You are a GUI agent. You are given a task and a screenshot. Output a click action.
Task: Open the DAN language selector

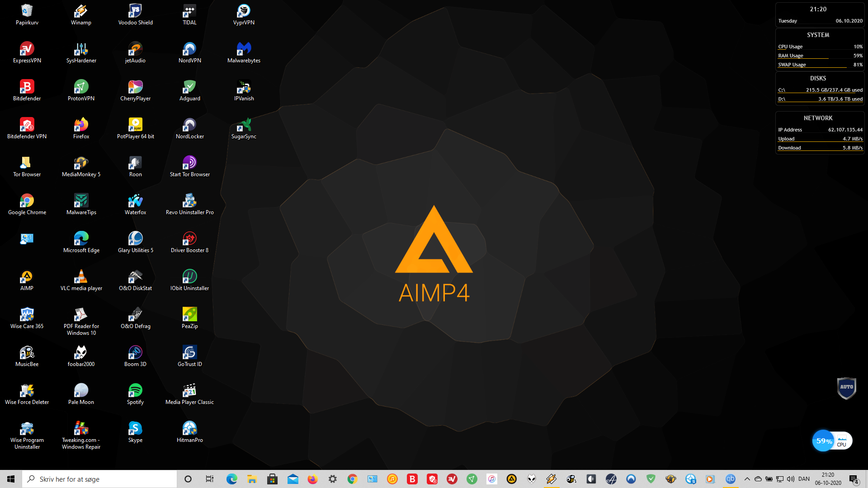[x=804, y=479]
